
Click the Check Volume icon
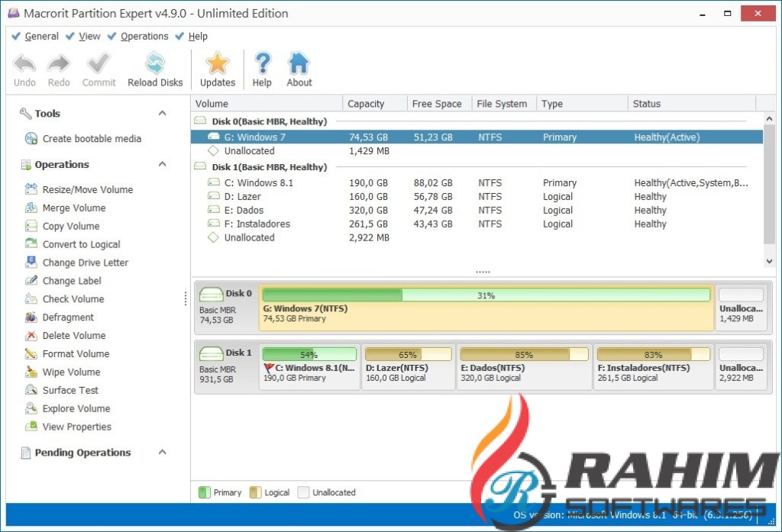[x=31, y=298]
